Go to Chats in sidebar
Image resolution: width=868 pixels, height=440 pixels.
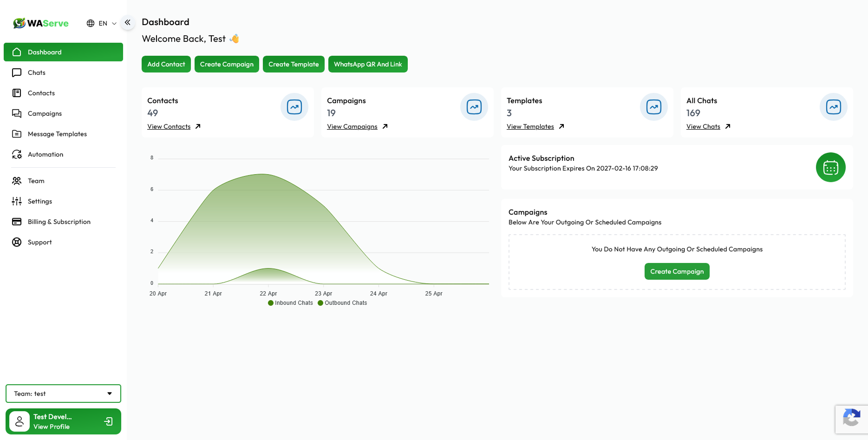coord(63,72)
